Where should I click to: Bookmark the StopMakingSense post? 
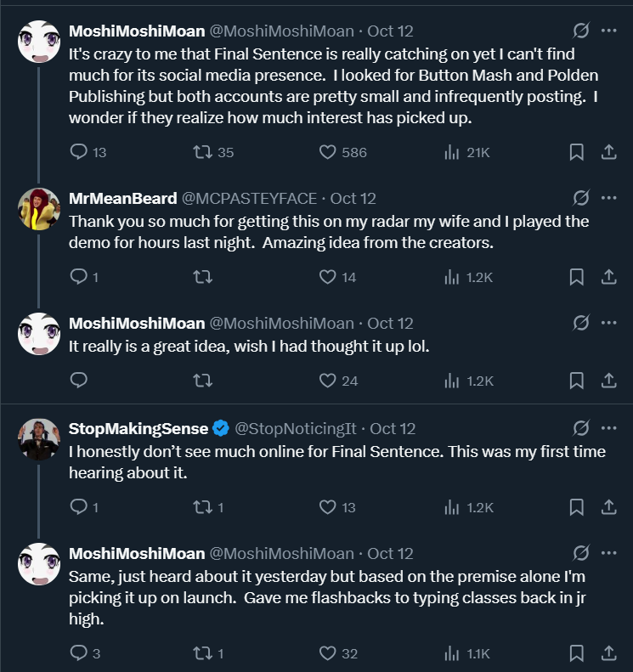click(x=576, y=507)
